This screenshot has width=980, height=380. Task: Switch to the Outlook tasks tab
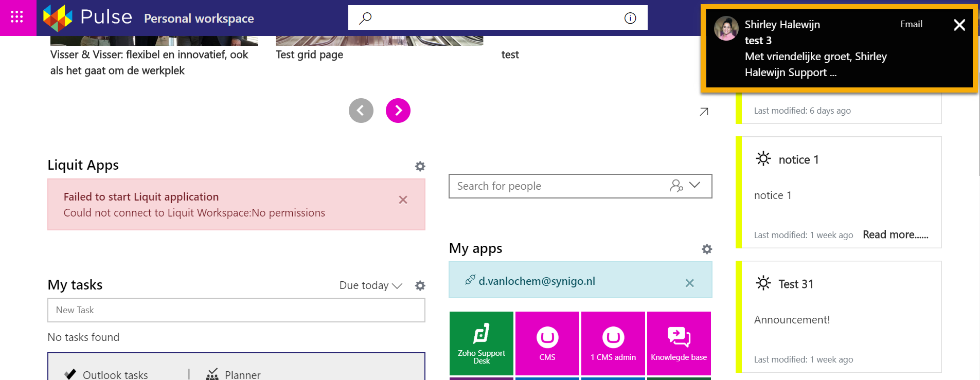[x=106, y=375]
